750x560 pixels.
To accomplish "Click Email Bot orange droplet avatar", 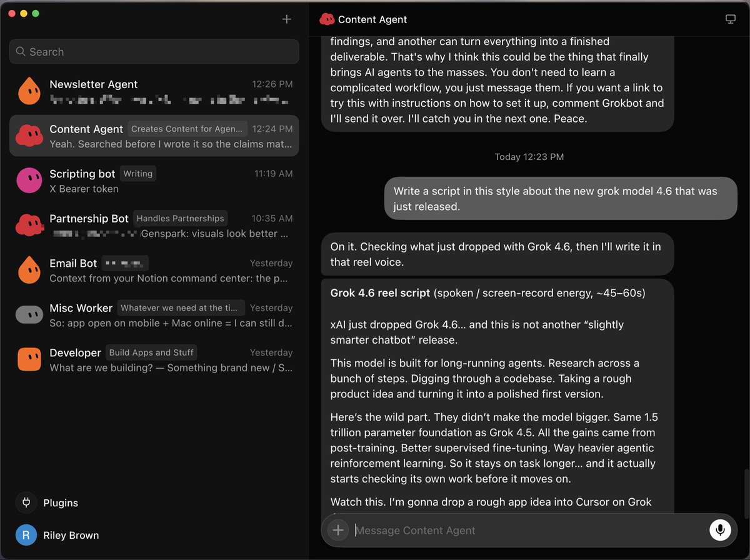I will point(29,270).
